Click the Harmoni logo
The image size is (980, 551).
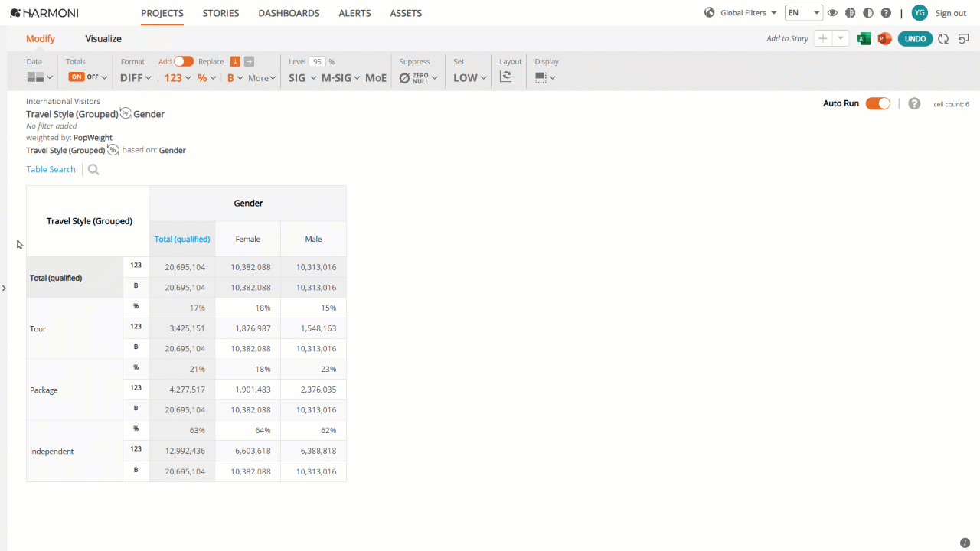[44, 13]
